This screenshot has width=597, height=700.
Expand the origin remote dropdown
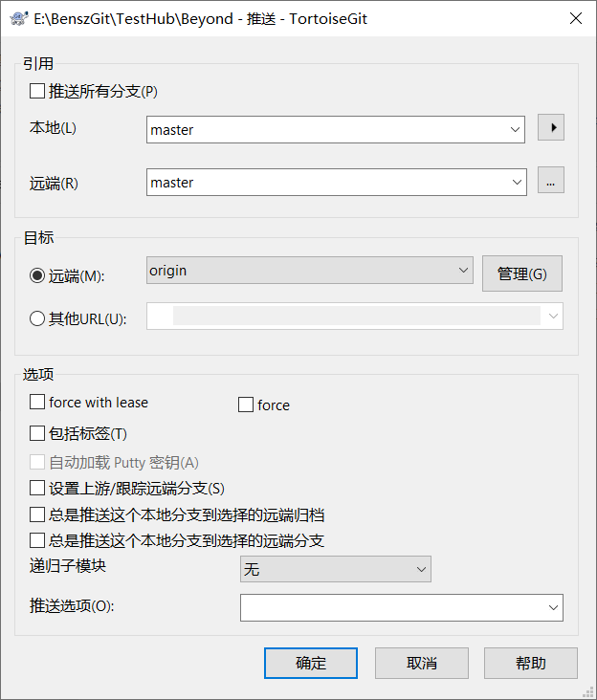point(463,271)
